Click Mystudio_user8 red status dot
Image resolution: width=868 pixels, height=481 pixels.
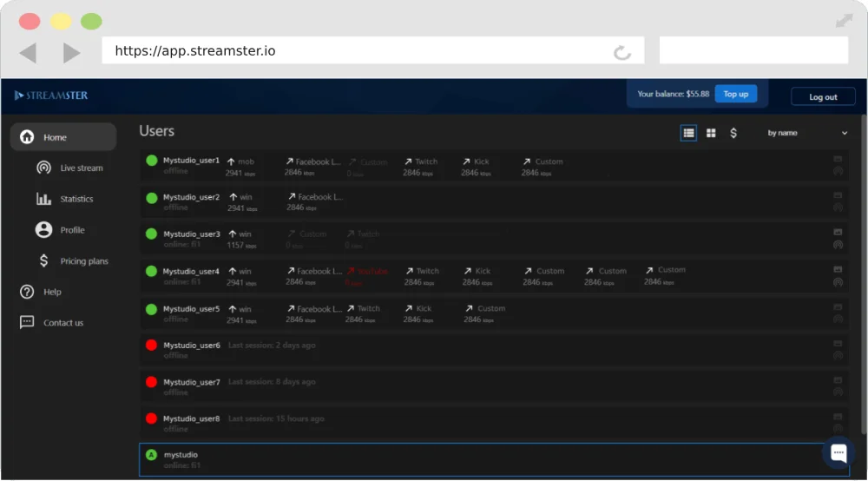click(x=151, y=418)
